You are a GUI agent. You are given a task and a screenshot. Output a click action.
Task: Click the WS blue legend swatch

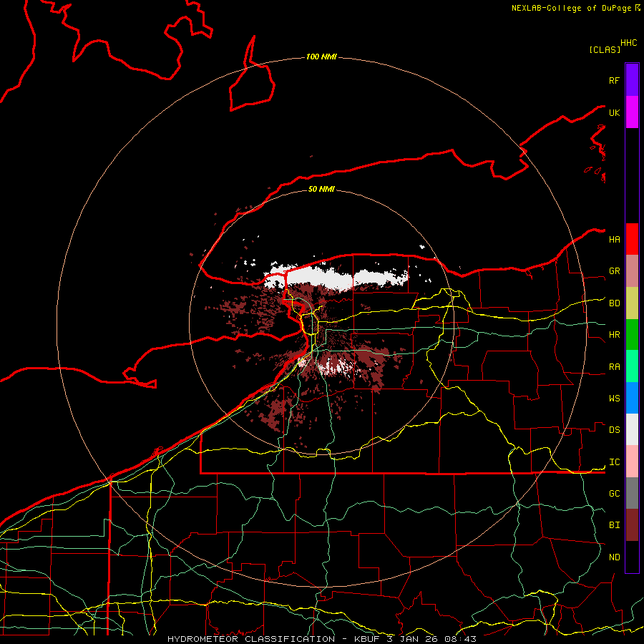click(x=632, y=398)
